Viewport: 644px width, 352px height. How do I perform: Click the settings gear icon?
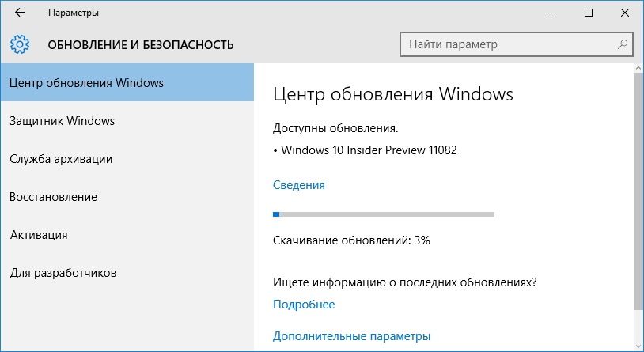[x=20, y=44]
